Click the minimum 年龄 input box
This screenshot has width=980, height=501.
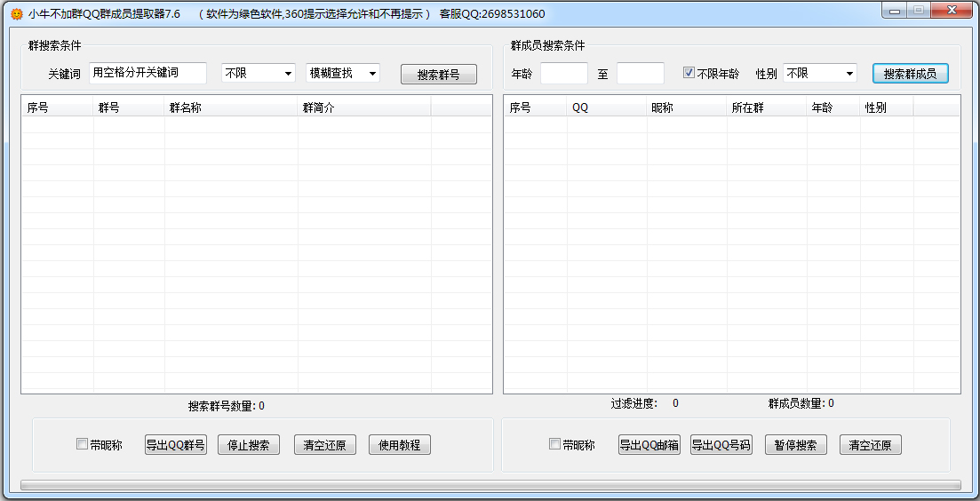[564, 74]
